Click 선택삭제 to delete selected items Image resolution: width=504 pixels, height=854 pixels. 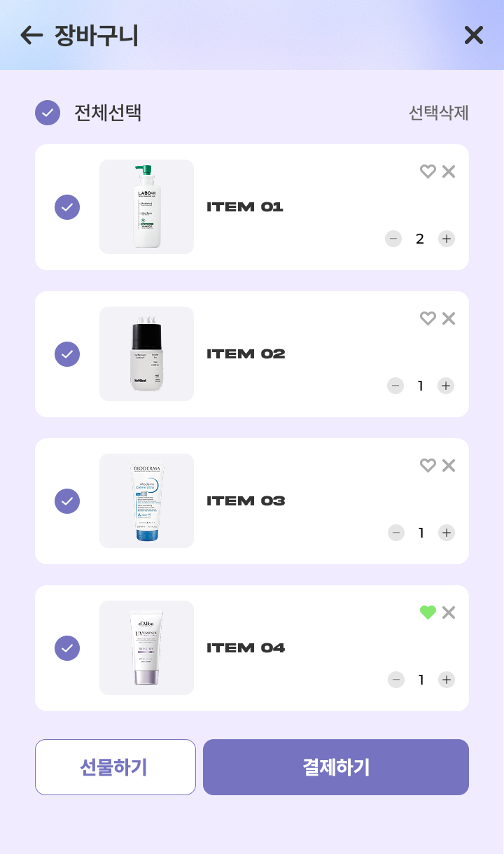point(438,113)
